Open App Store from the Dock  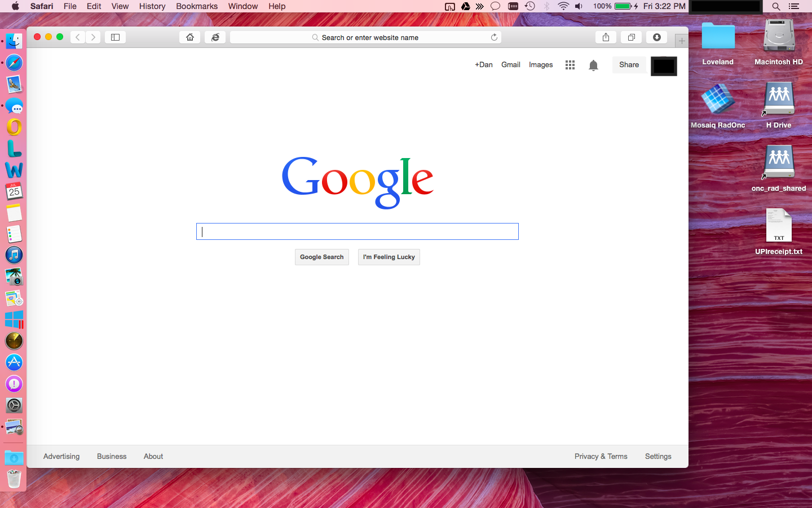[14, 362]
